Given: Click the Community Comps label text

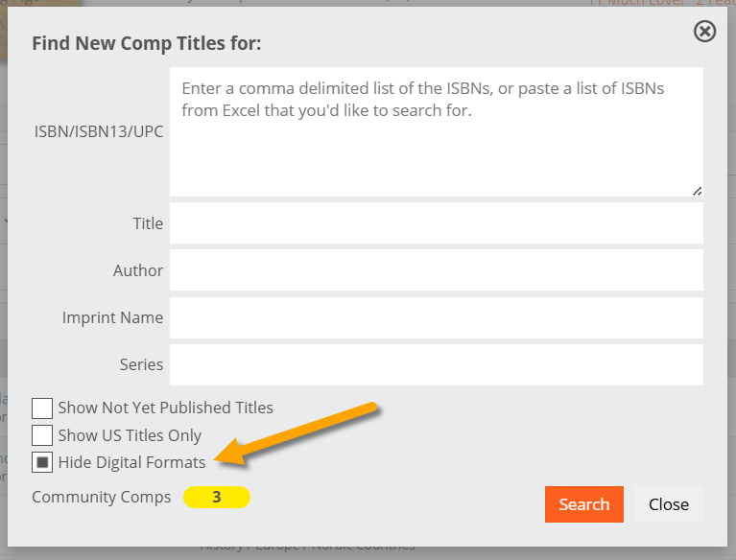Looking at the screenshot, I should click(x=102, y=497).
